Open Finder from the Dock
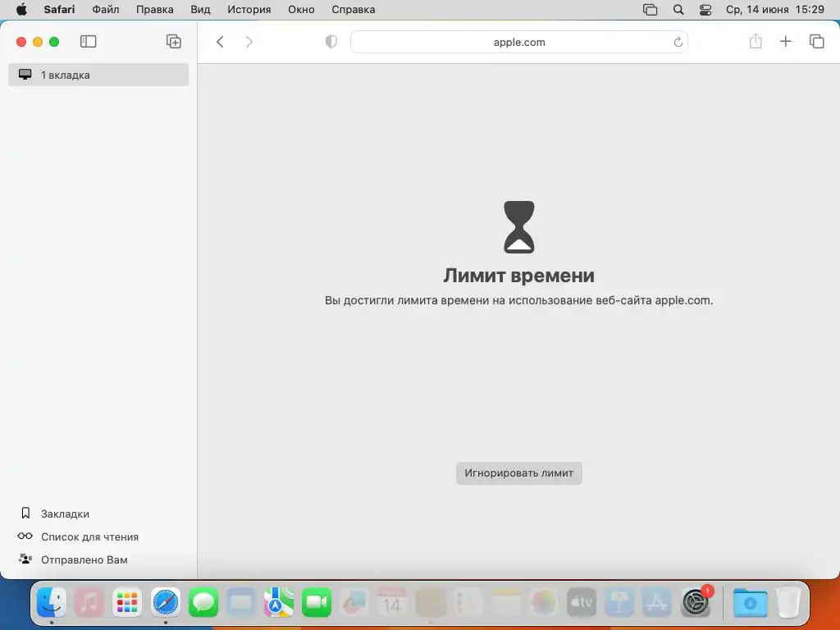Screen dimensions: 840x630 (52, 602)
